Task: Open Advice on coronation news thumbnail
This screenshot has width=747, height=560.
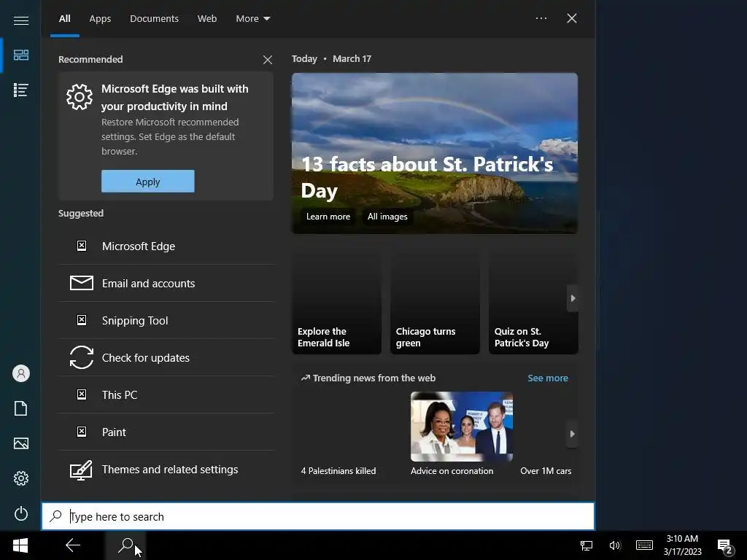Action: (x=462, y=427)
